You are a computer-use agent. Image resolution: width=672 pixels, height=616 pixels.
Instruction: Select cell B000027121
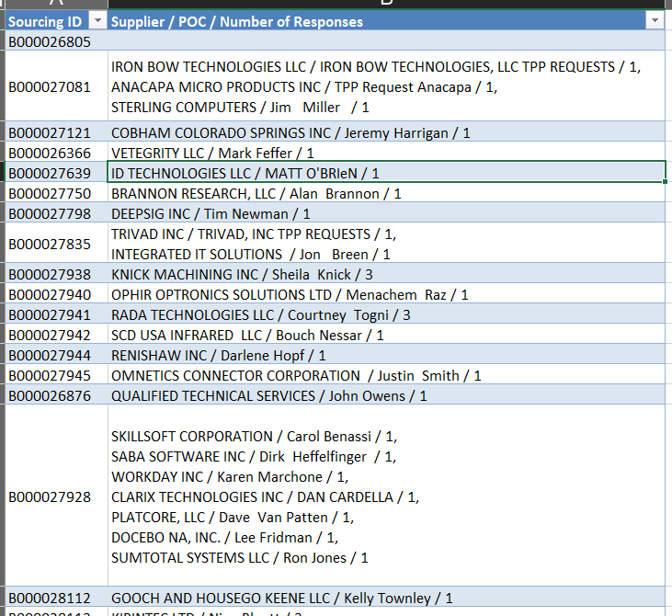(56, 131)
